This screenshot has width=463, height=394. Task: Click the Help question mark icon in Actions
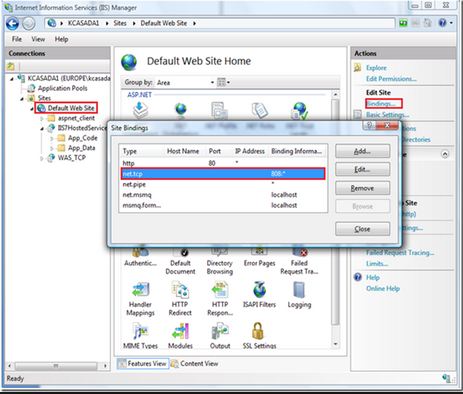[x=358, y=277]
